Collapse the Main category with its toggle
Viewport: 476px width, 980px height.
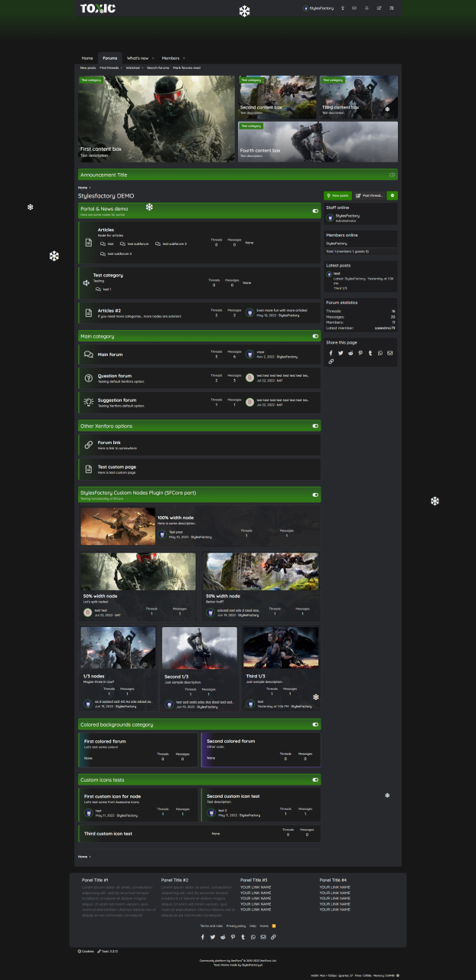315,336
